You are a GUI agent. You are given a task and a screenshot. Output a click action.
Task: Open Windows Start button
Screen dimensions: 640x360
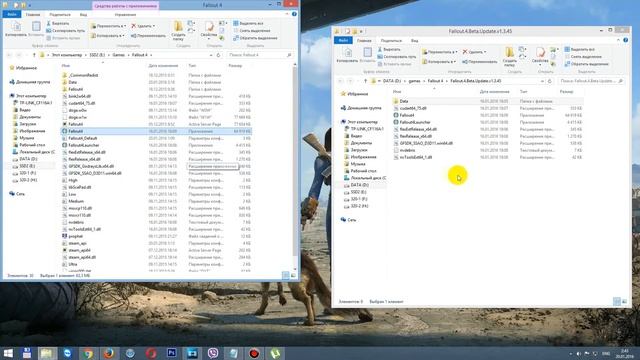pyautogui.click(x=8, y=353)
